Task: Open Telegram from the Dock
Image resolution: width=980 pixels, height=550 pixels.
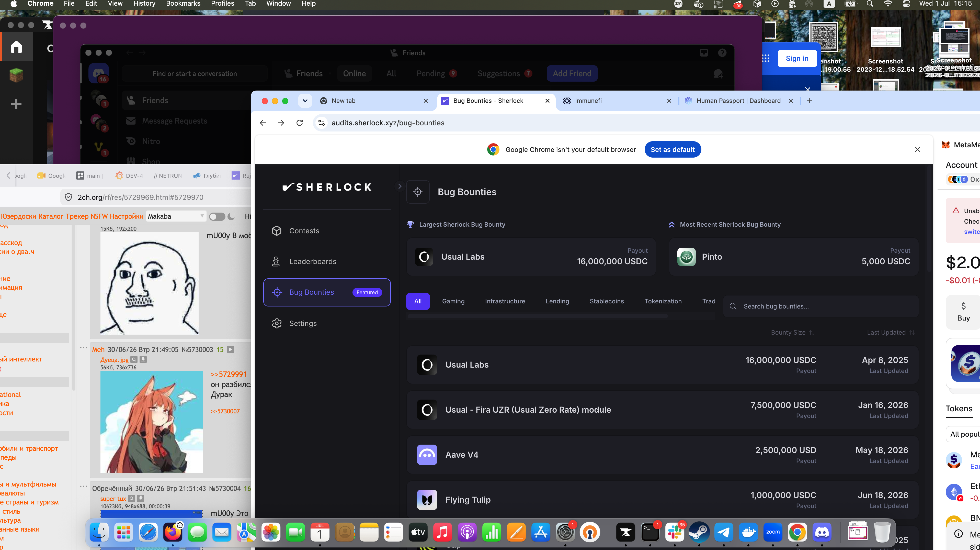Action: [724, 532]
